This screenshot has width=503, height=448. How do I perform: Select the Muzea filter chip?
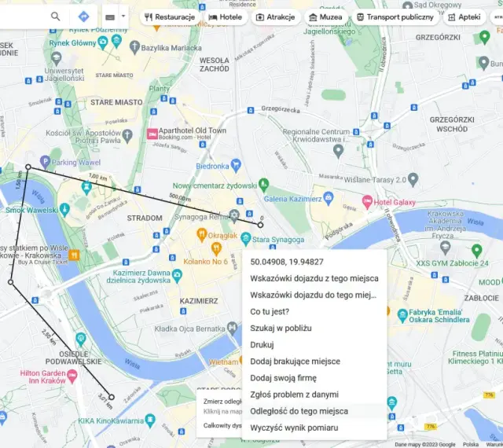tap(325, 17)
